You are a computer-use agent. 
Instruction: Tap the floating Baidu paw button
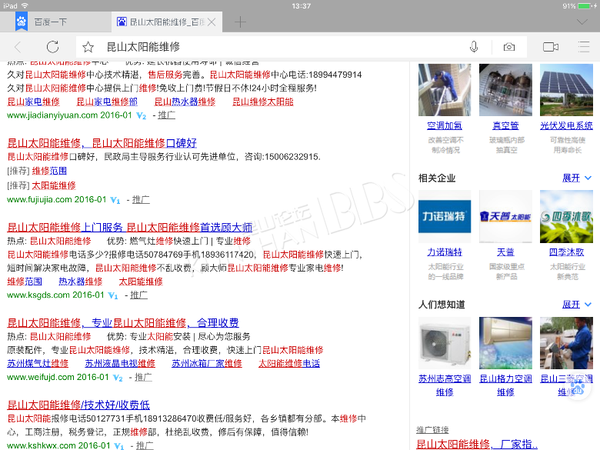pyautogui.click(x=579, y=388)
